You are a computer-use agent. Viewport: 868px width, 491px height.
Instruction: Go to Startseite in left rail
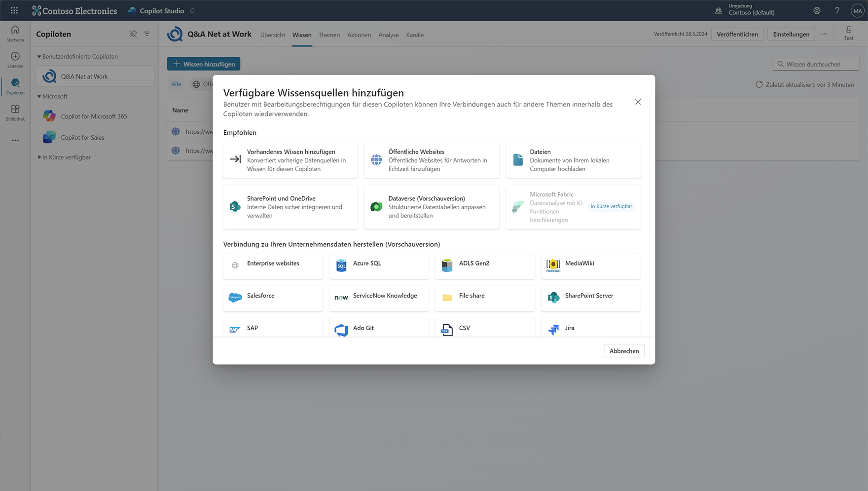[15, 34]
